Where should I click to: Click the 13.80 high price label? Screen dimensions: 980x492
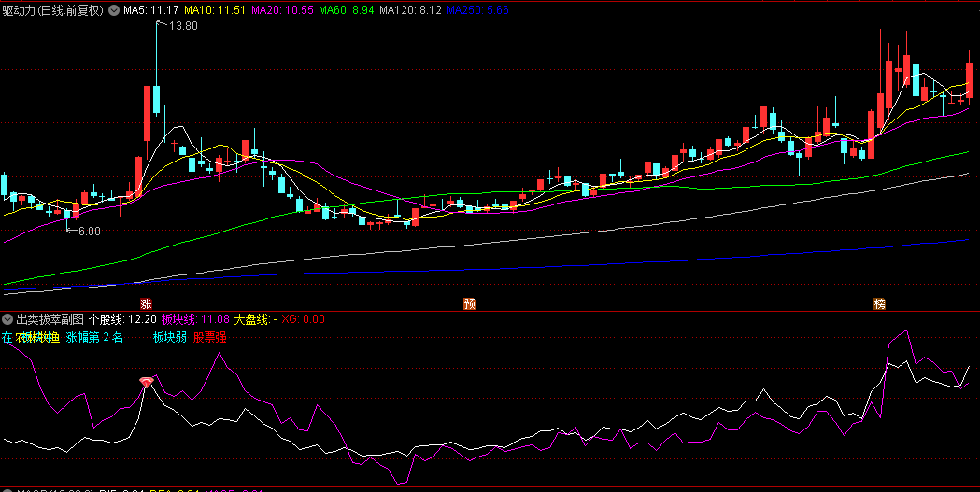tap(183, 26)
